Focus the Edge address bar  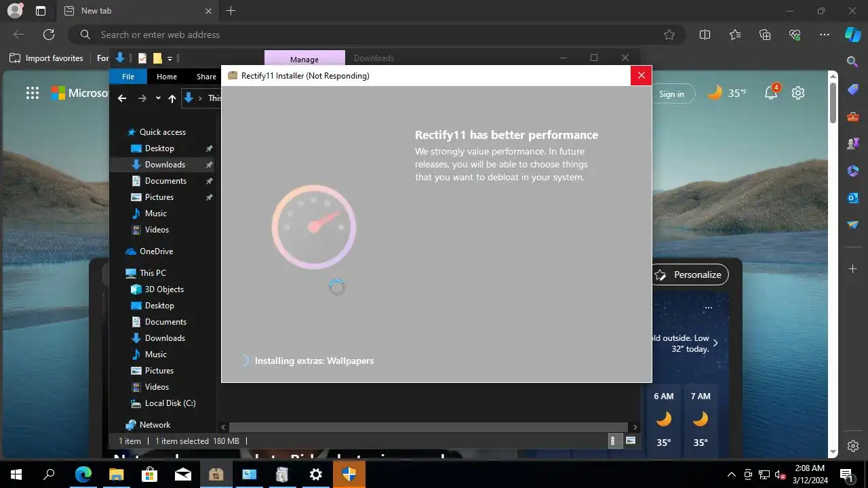(376, 35)
